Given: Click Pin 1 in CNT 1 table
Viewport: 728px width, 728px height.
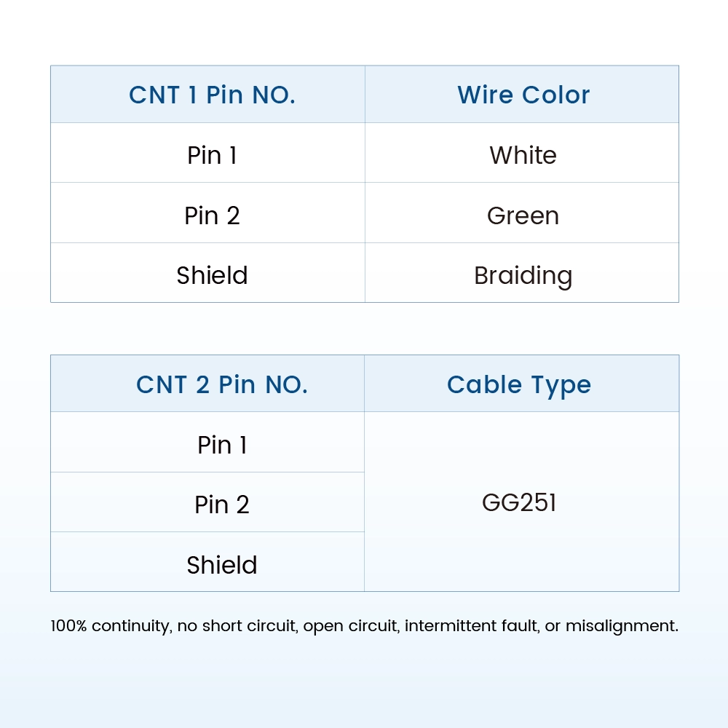Looking at the screenshot, I should [x=212, y=155].
